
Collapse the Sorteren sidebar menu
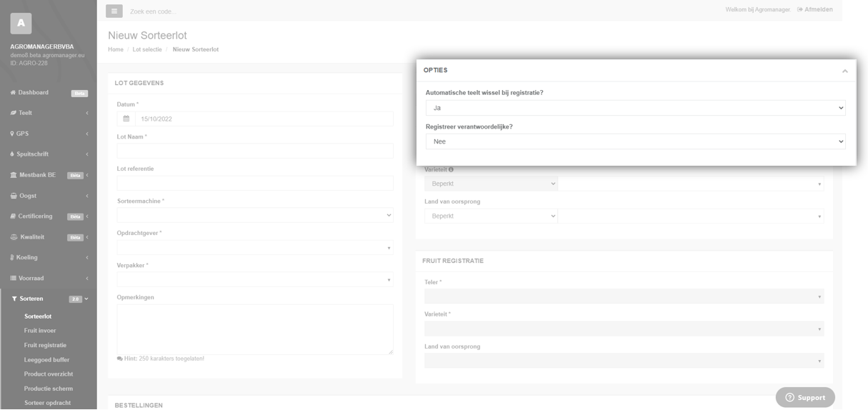pos(48,299)
